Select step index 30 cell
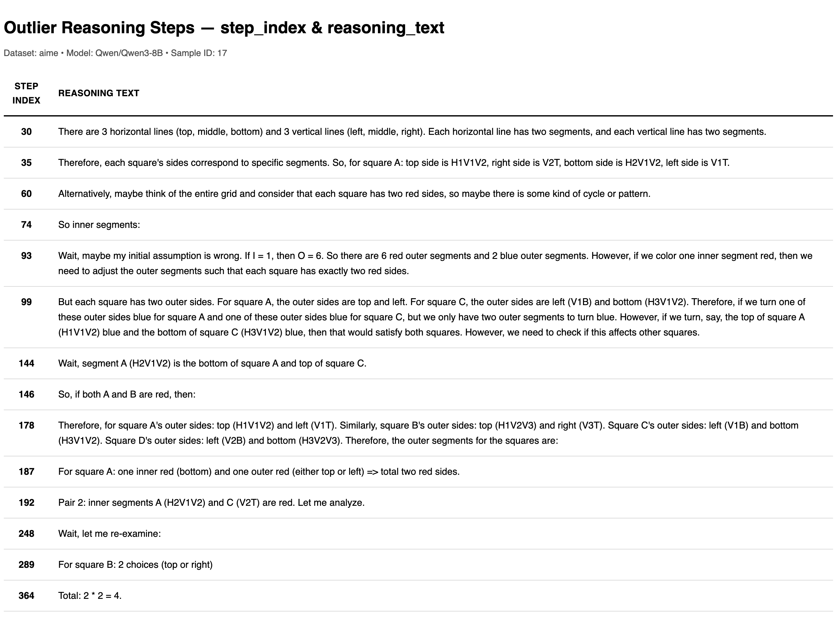Viewport: 840px width, 621px height. 26,132
